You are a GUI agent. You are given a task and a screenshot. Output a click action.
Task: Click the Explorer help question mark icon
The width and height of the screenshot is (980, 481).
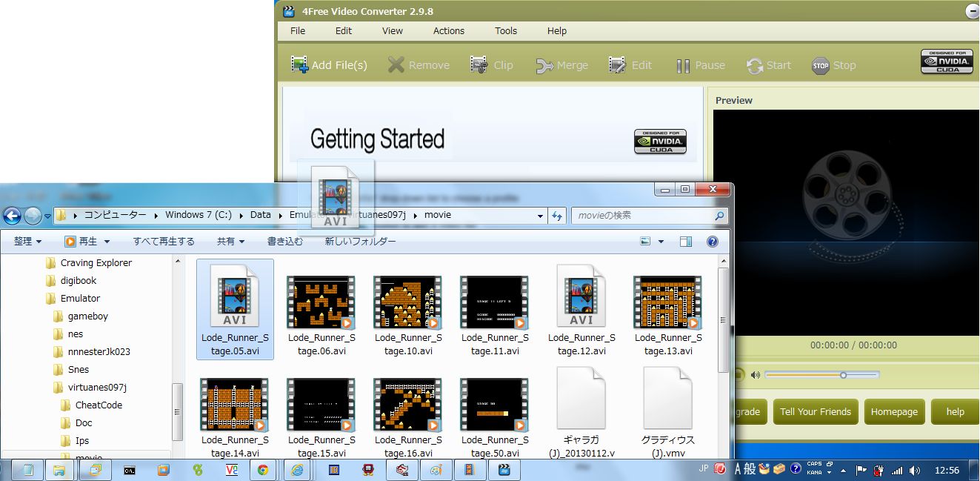(713, 242)
